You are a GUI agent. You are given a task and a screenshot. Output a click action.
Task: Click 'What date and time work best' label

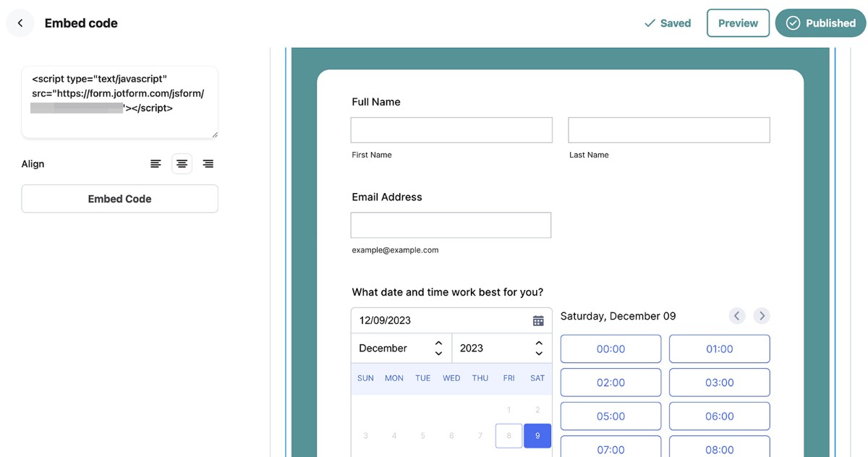[448, 292]
